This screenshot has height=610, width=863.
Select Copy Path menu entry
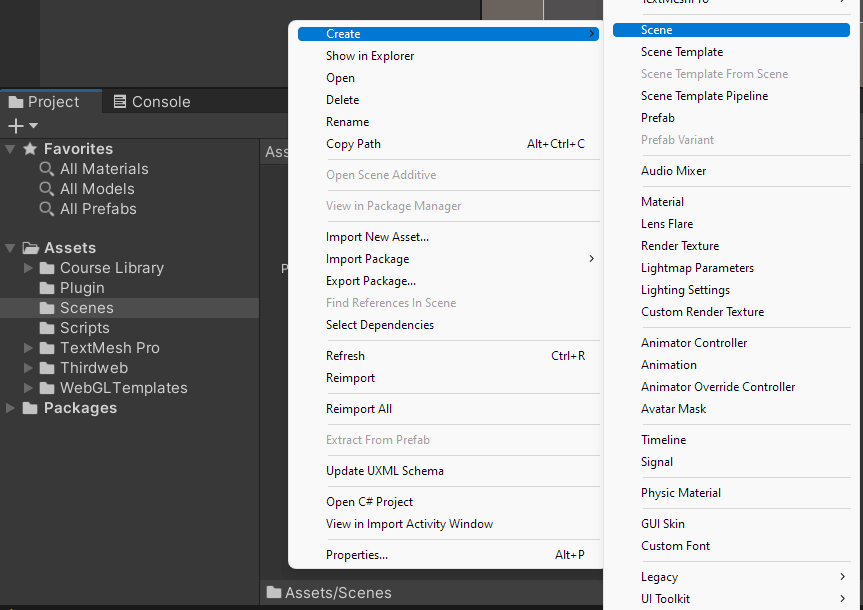point(449,144)
